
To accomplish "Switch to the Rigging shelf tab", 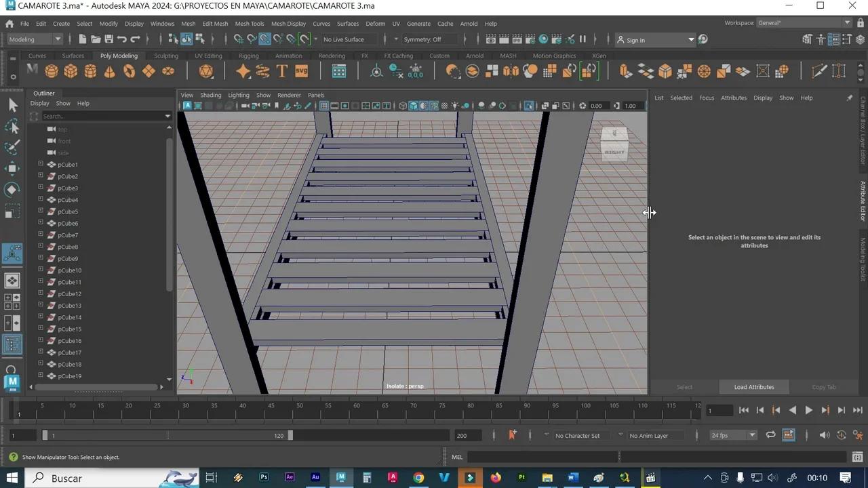I will 248,56.
